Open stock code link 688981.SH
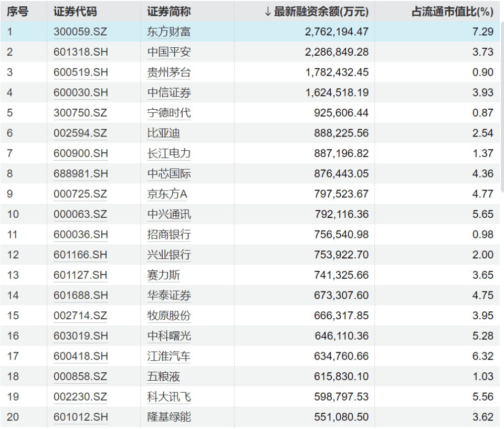This screenshot has width=504, height=429. click(x=81, y=173)
